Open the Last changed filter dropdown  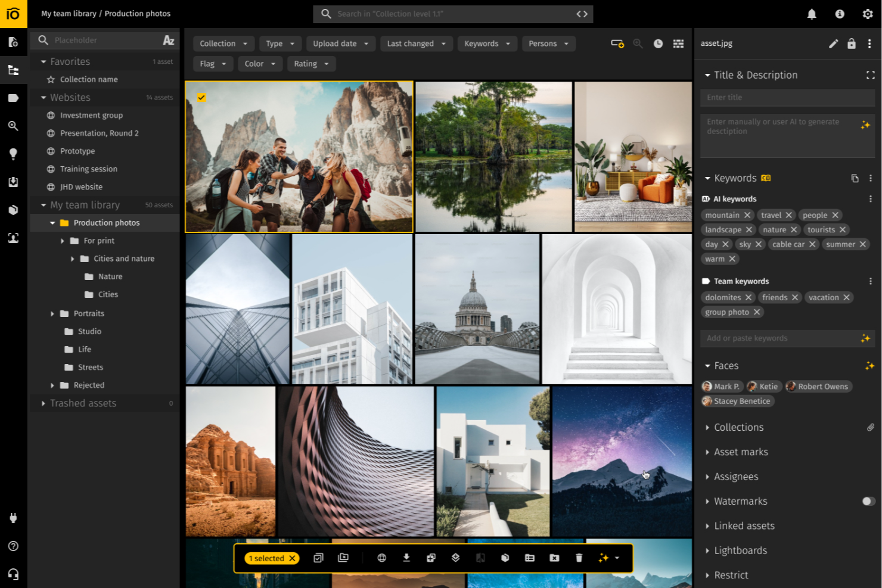416,43
